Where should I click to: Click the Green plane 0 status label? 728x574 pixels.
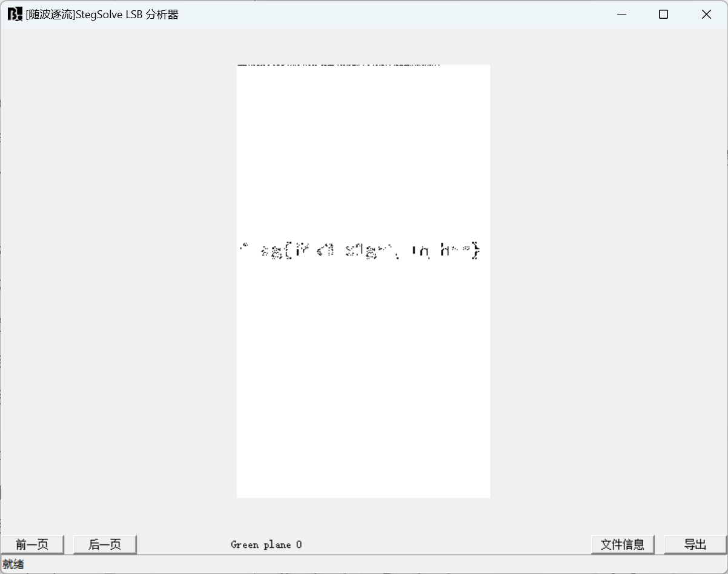[266, 544]
